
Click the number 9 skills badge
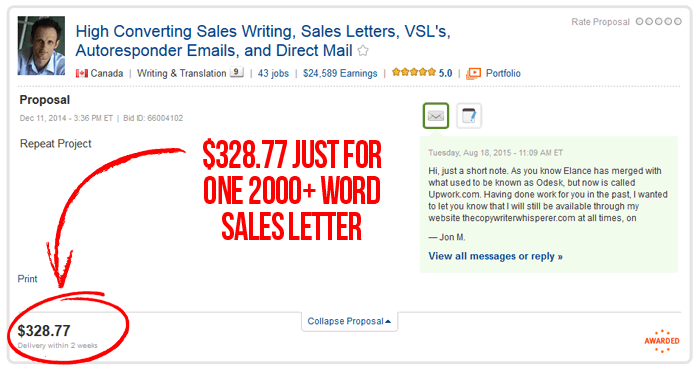[x=236, y=72]
